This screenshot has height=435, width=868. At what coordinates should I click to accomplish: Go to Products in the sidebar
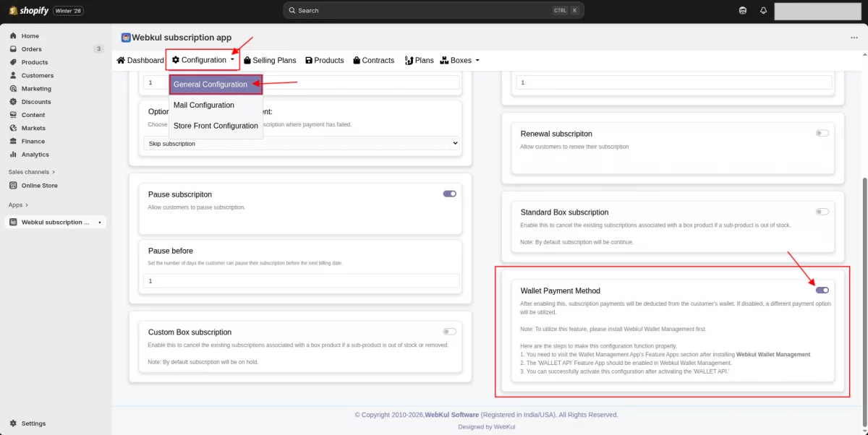coord(34,62)
